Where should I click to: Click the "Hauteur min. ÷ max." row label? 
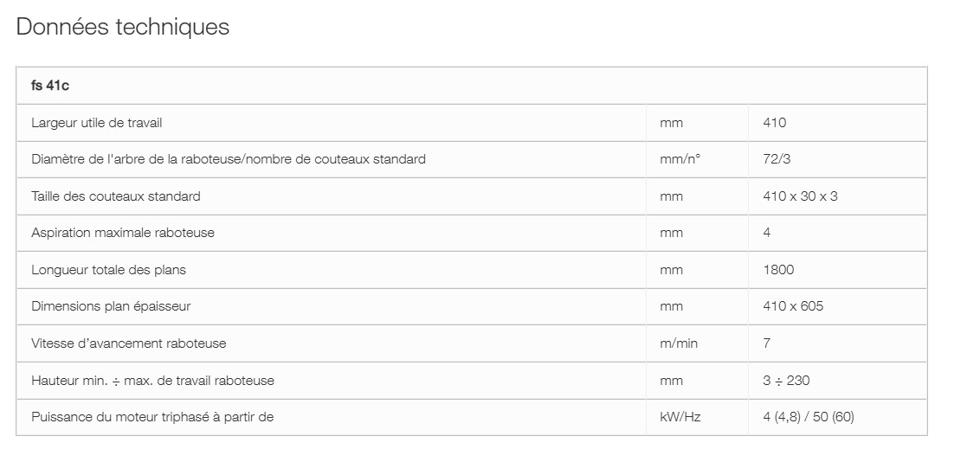(152, 381)
